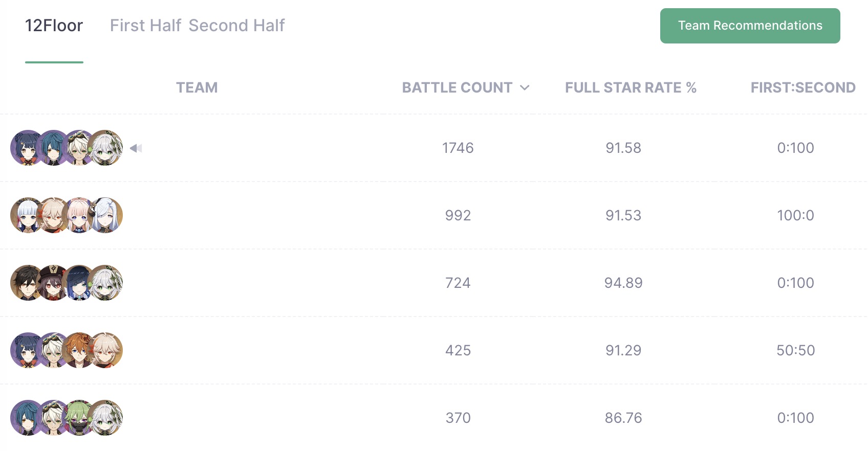The height and width of the screenshot is (451, 868).
Task: Click the pink-haired avatar in second team
Action: (x=79, y=215)
